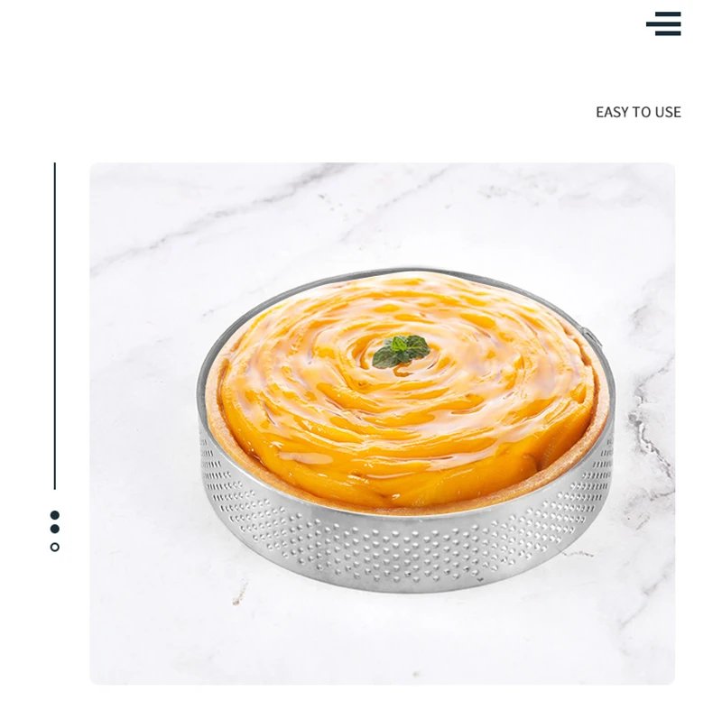The image size is (722, 728).
Task: Open the hamburger menu icon
Action: 663,23
